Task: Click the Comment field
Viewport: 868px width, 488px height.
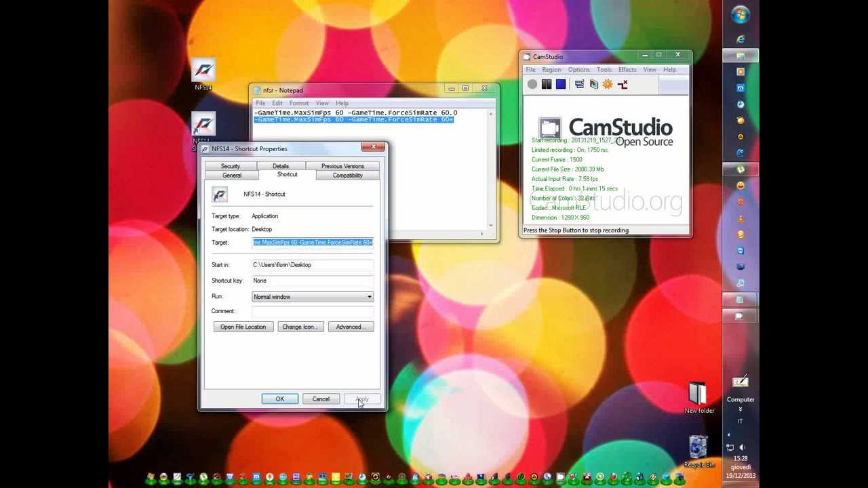Action: point(313,311)
